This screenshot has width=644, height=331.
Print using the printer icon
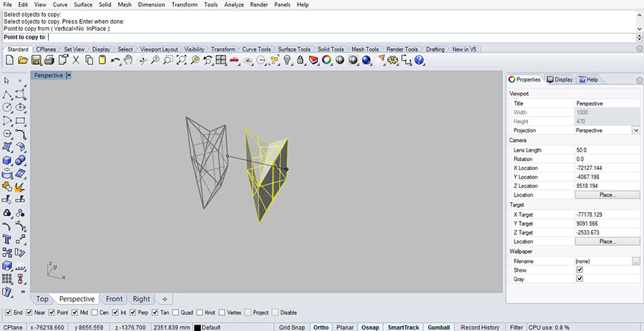tap(49, 60)
